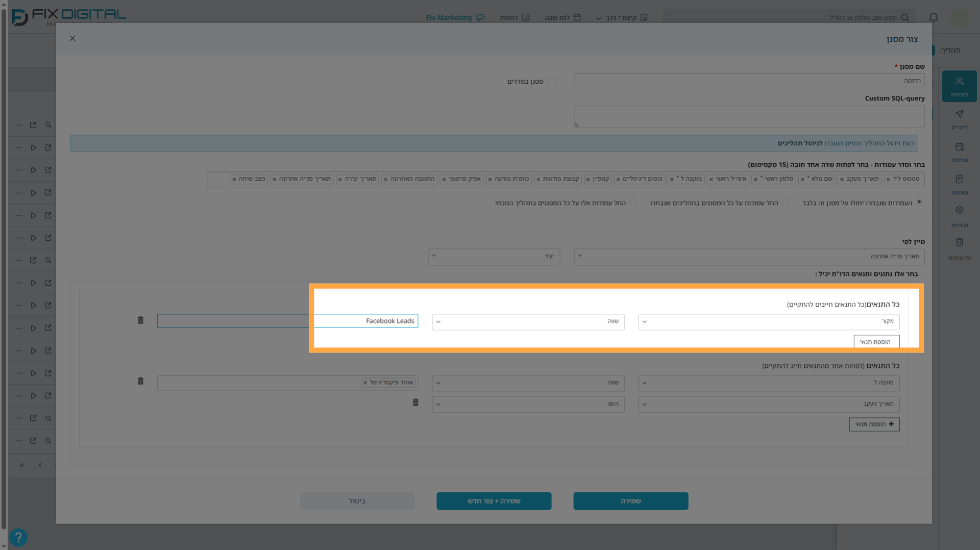The image size is (980, 550).
Task: Open the לוח שנה menu item
Action: pyautogui.click(x=562, y=17)
